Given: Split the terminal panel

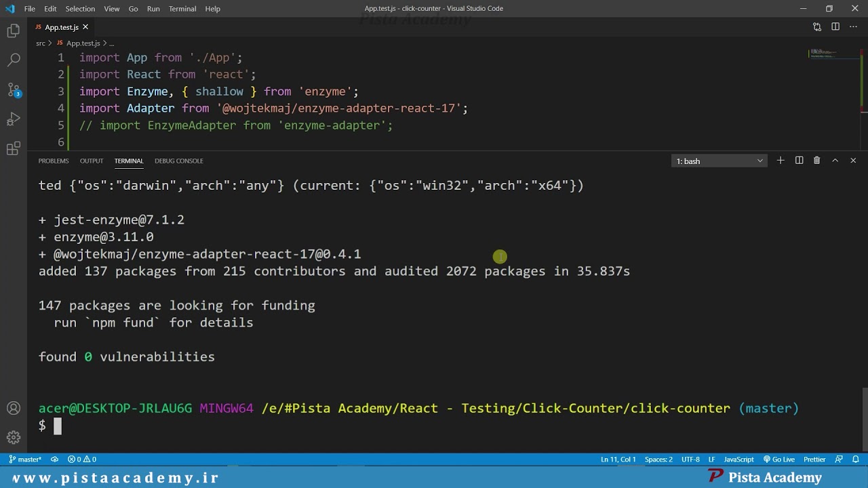Looking at the screenshot, I should (x=799, y=161).
